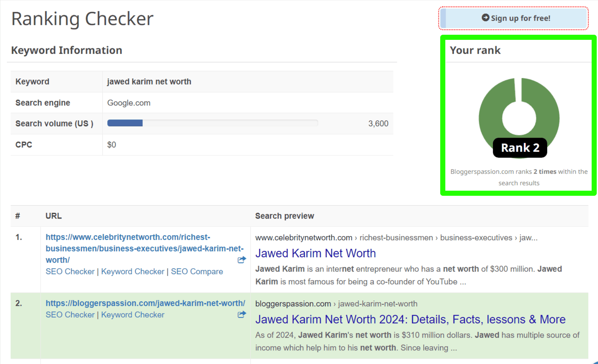Open Keyword Checker for the bloggerspassion result

click(x=133, y=314)
